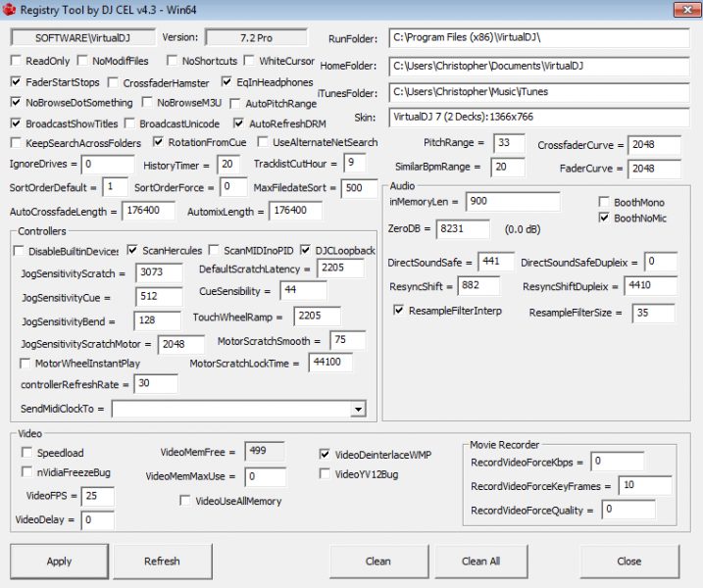
Task: Check VideoUseAllMemory option
Action: pos(184,501)
